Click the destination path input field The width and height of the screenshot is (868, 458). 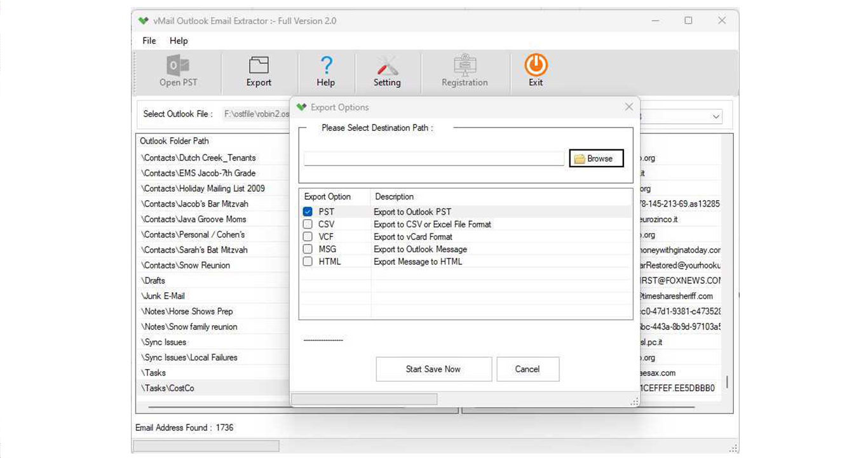tap(434, 158)
